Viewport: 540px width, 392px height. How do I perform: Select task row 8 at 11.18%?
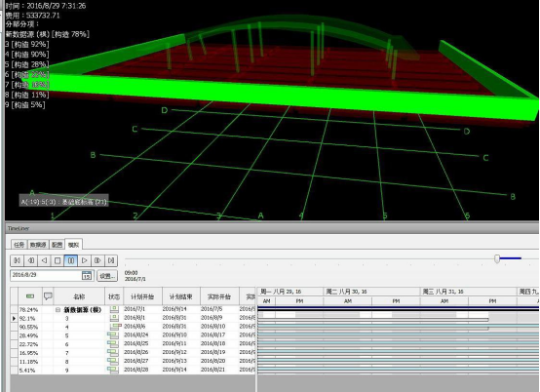point(133,361)
